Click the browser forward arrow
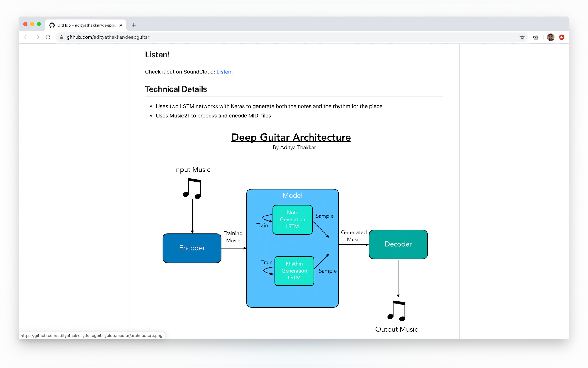 pos(37,37)
